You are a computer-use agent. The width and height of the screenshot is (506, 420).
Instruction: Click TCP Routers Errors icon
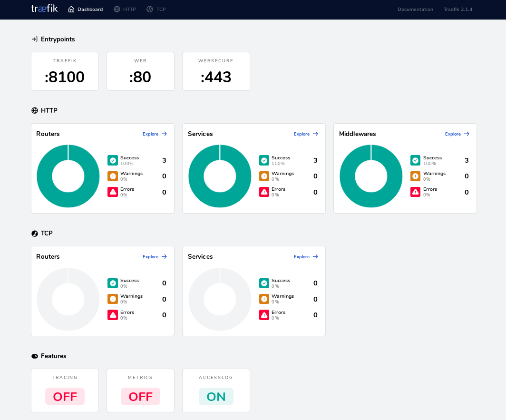[x=113, y=315]
